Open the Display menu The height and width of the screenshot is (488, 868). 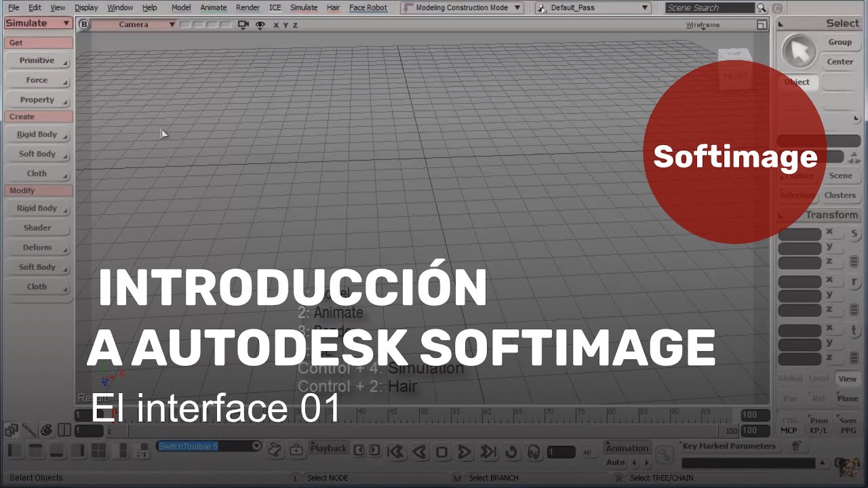point(86,8)
